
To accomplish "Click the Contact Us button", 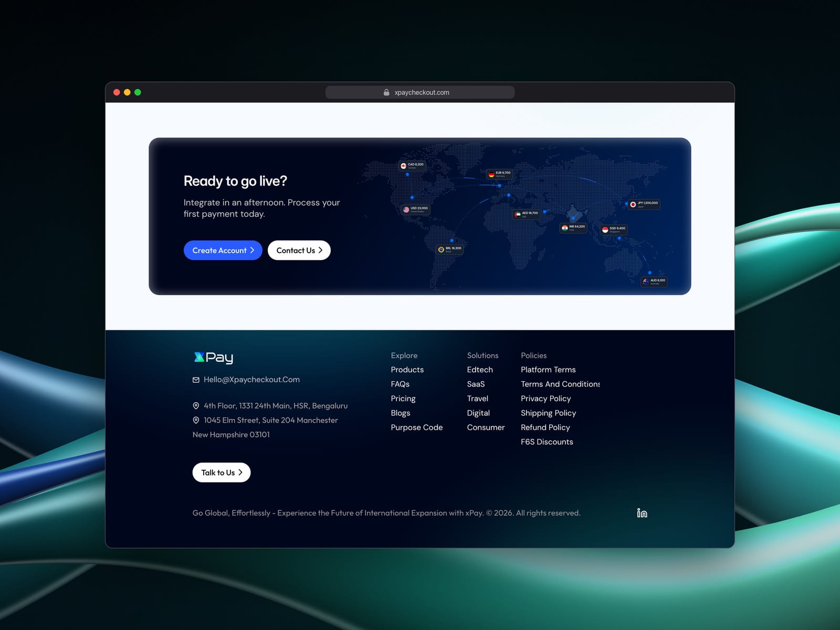I will pyautogui.click(x=299, y=250).
